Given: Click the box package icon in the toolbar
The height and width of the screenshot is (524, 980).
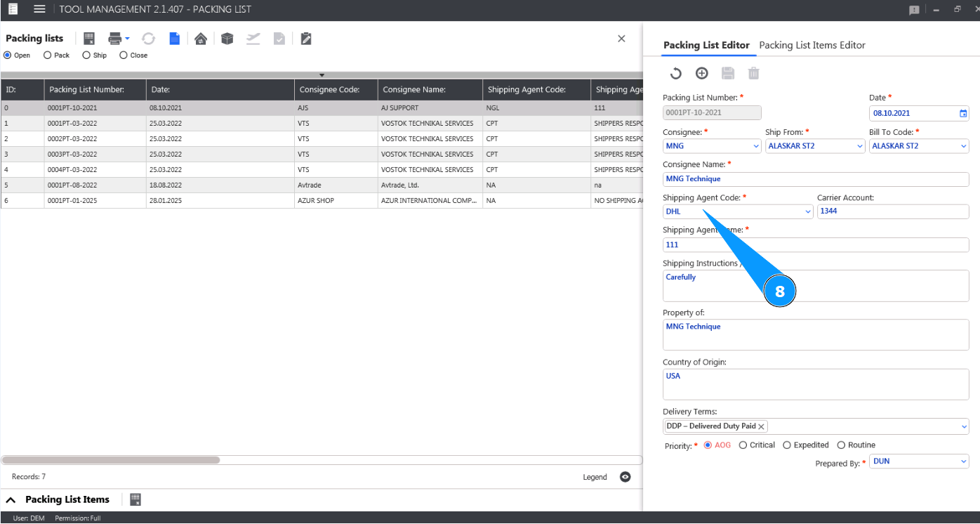Looking at the screenshot, I should click(227, 39).
